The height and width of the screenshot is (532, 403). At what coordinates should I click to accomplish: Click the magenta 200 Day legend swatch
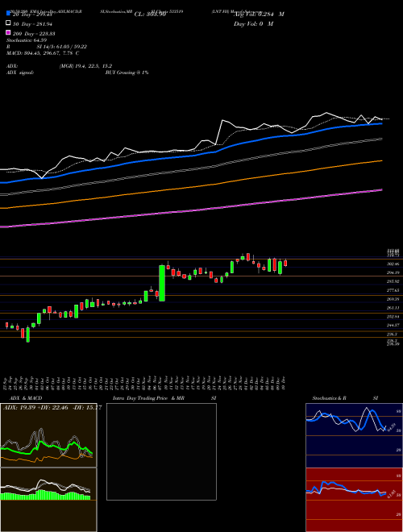pyautogui.click(x=8, y=32)
